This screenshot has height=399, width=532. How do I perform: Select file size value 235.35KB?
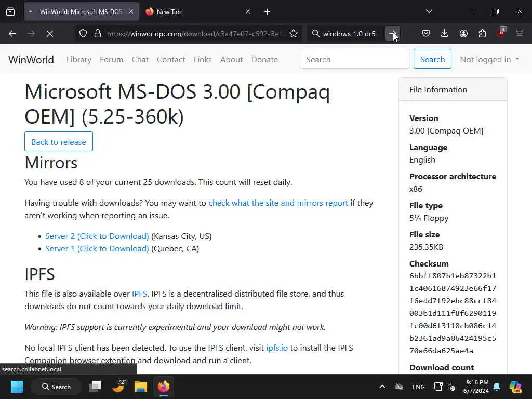(426, 247)
